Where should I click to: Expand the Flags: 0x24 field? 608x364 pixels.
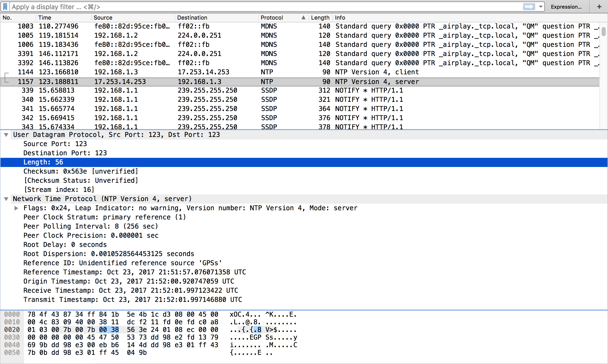click(16, 208)
